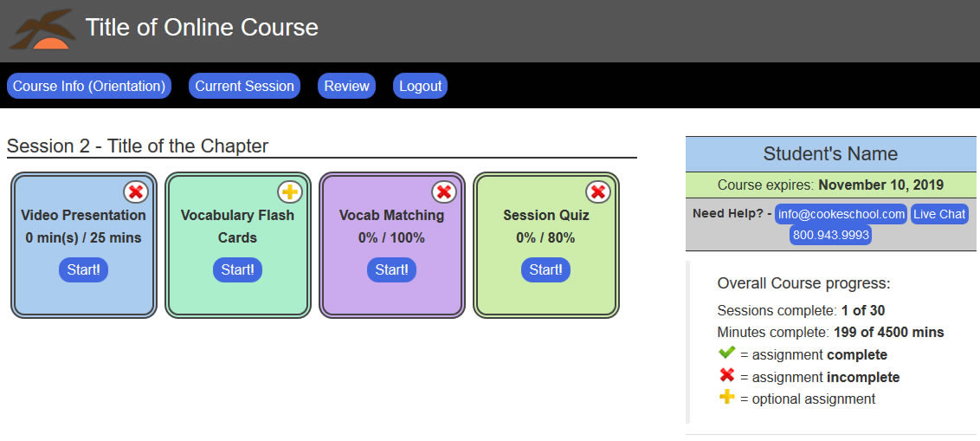
Task: Start the Vocabulary Flash Cards
Action: [237, 269]
